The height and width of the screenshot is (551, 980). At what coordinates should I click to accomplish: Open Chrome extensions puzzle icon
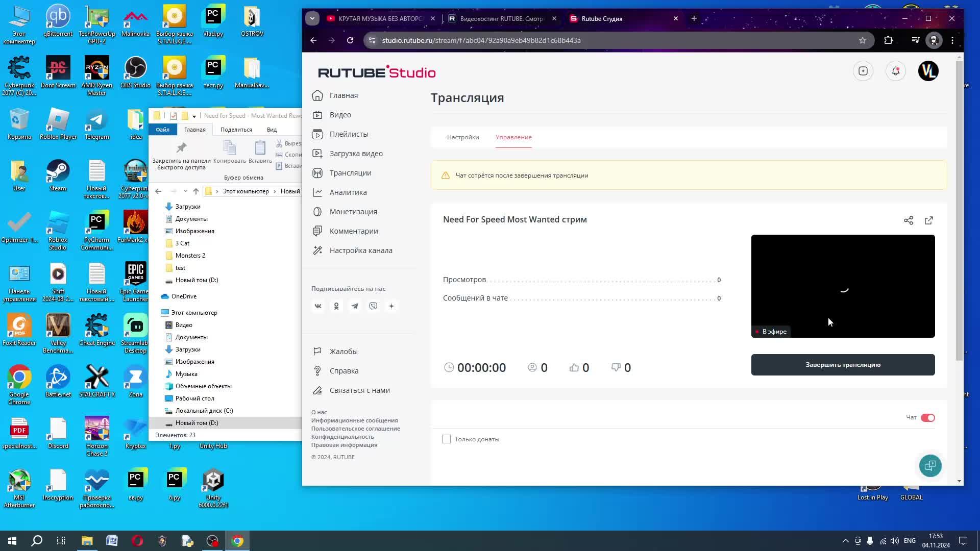point(889,40)
